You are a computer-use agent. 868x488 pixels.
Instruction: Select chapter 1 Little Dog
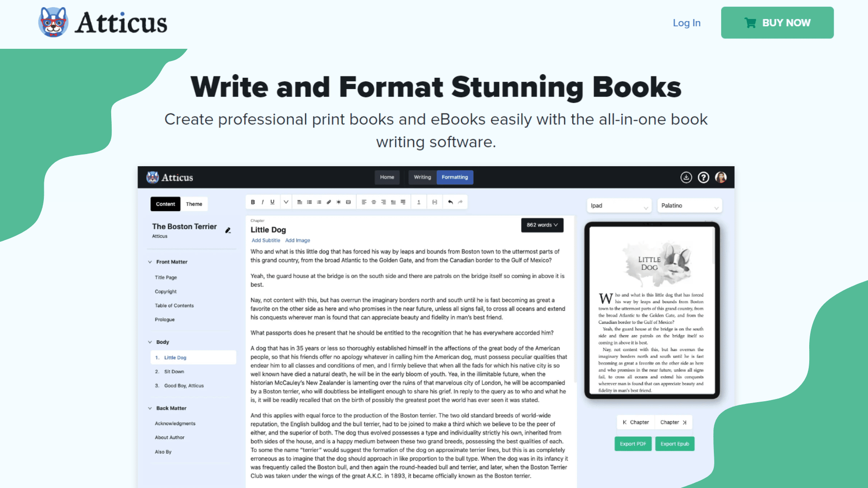193,357
